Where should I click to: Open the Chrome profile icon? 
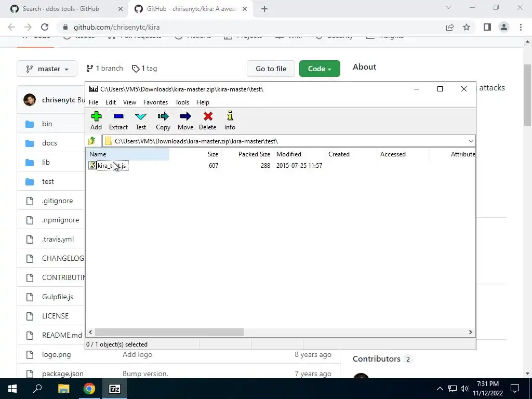click(x=504, y=27)
